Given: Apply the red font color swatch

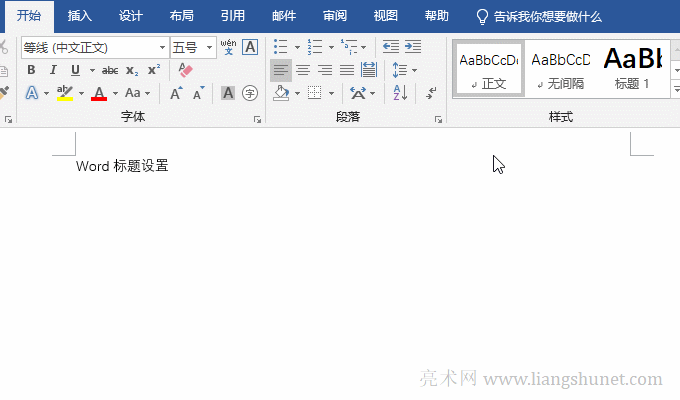Looking at the screenshot, I should point(99,93).
